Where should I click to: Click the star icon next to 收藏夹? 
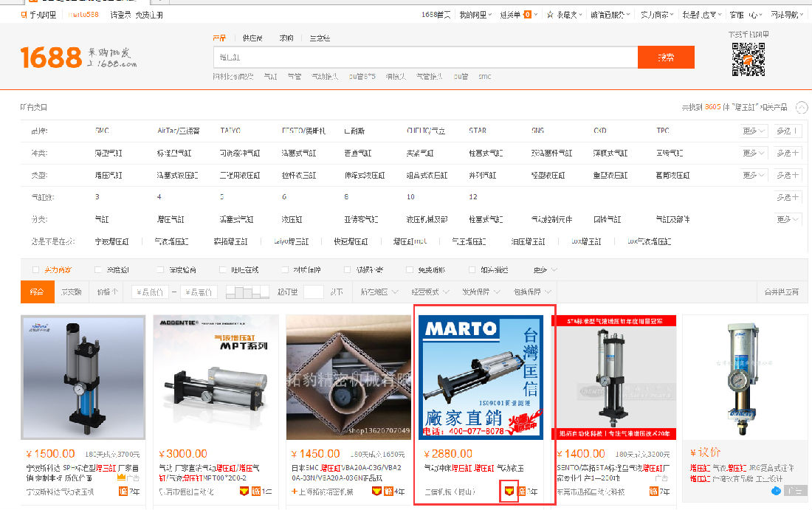(x=550, y=15)
